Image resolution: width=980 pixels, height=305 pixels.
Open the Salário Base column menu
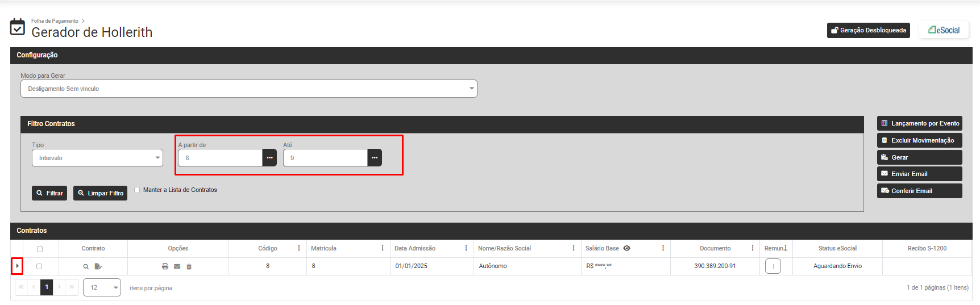pyautogui.click(x=663, y=248)
